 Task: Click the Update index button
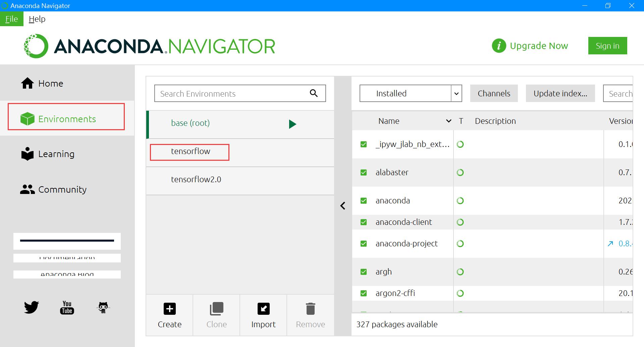pyautogui.click(x=560, y=93)
